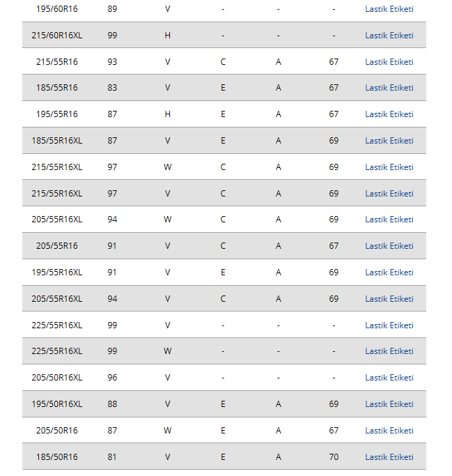The image size is (452, 476).
Task: Click Lastik Etiketi in the 205/50R16XL row
Action: click(x=389, y=378)
